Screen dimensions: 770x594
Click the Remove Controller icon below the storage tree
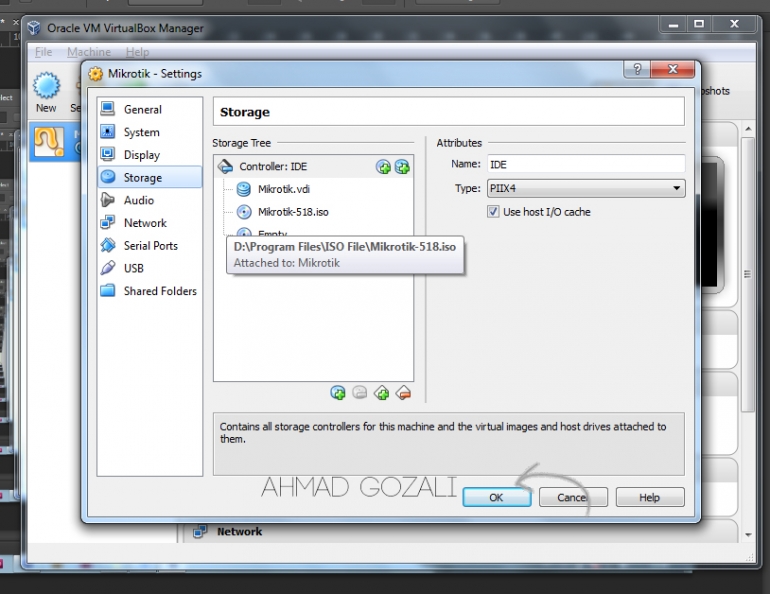pyautogui.click(x=360, y=393)
